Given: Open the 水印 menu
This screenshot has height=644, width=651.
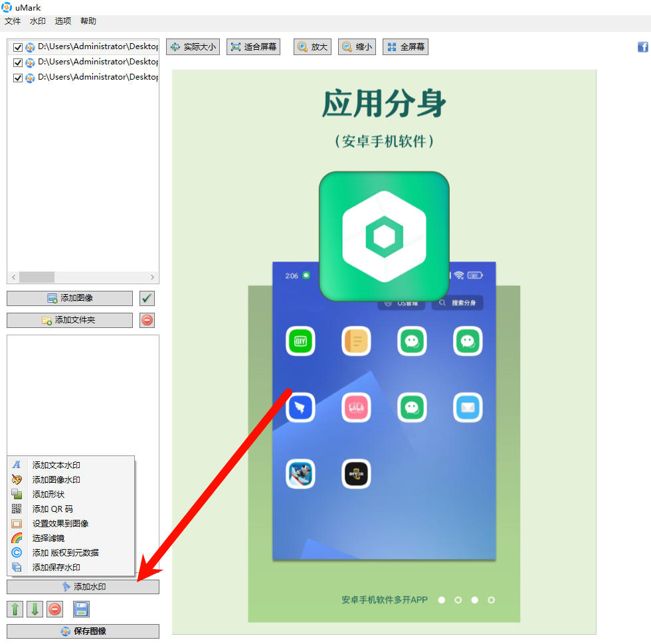Looking at the screenshot, I should tap(37, 21).
